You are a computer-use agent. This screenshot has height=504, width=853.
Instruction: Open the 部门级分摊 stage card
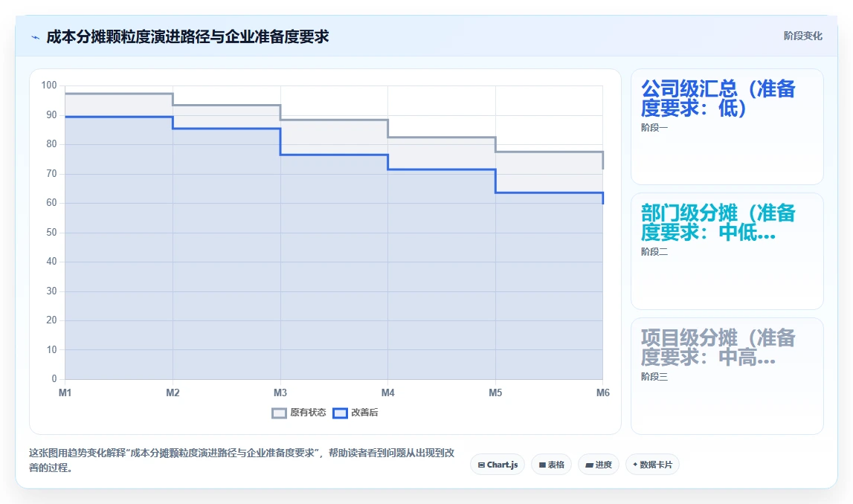[727, 251]
